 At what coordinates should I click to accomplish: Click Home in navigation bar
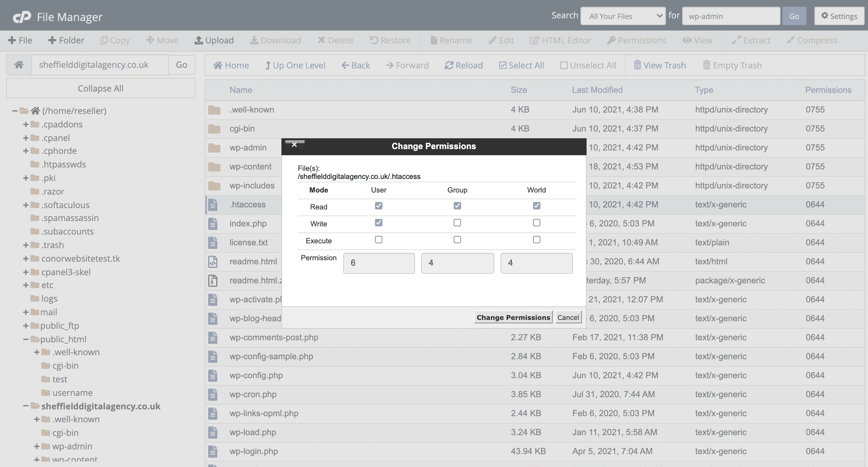(231, 65)
